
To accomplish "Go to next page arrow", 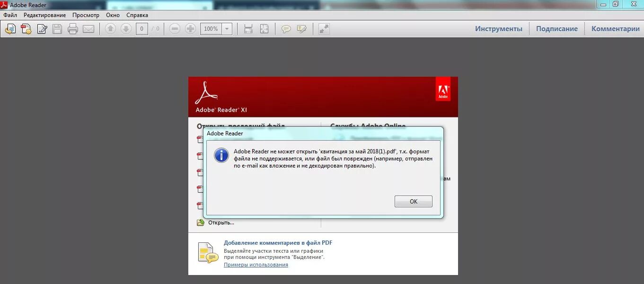I will pyautogui.click(x=126, y=29).
